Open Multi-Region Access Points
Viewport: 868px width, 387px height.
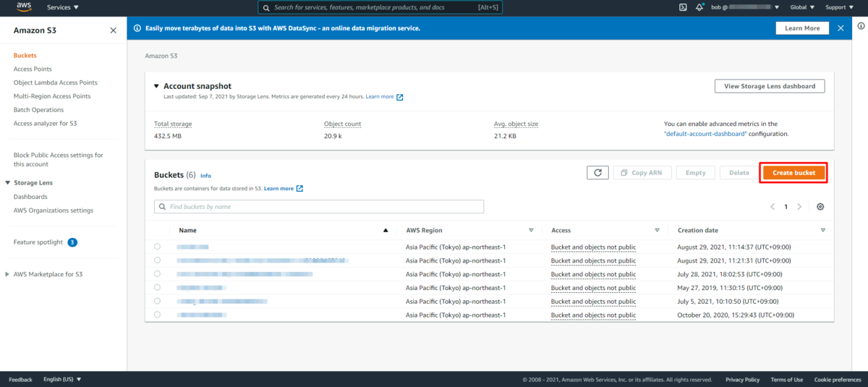pos(52,96)
